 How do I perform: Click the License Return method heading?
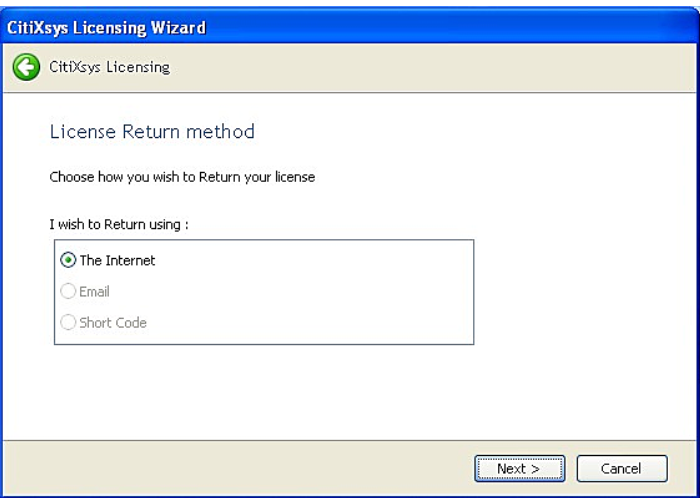[152, 132]
